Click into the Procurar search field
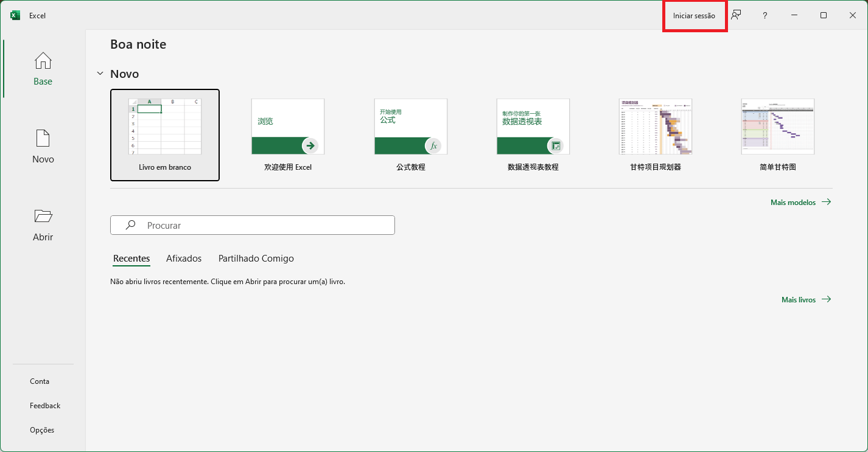Viewport: 868px width, 452px height. (253, 225)
